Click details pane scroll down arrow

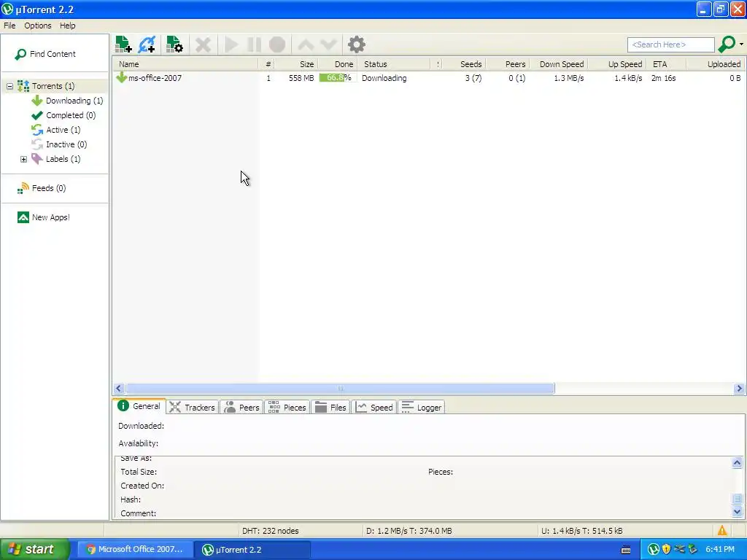tap(737, 513)
